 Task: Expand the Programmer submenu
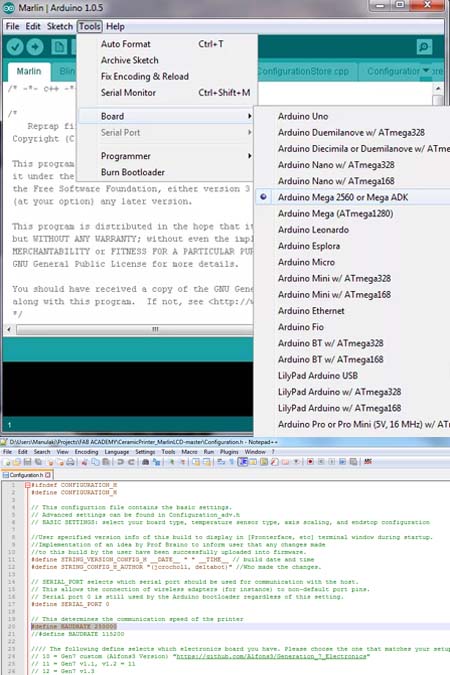coord(166,156)
